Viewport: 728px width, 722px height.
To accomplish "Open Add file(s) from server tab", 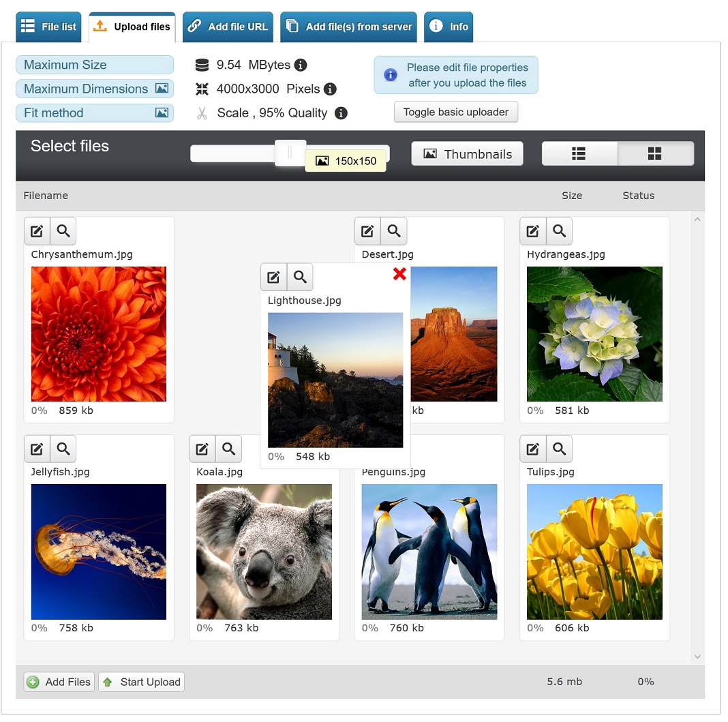I will click(x=349, y=27).
